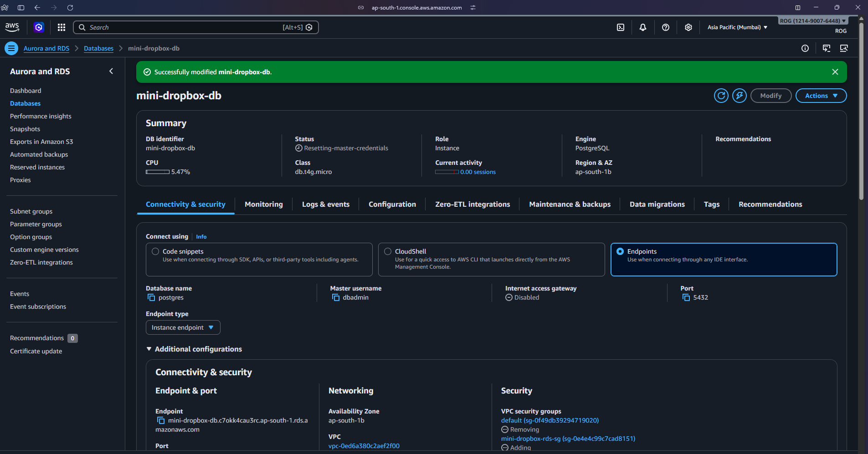Copy the port number 5432

[x=686, y=297]
